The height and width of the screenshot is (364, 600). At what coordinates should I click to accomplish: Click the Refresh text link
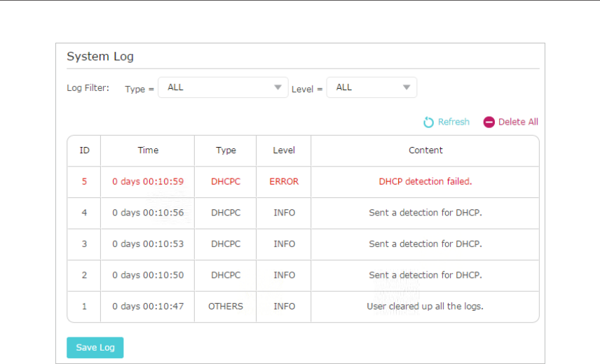coord(454,122)
